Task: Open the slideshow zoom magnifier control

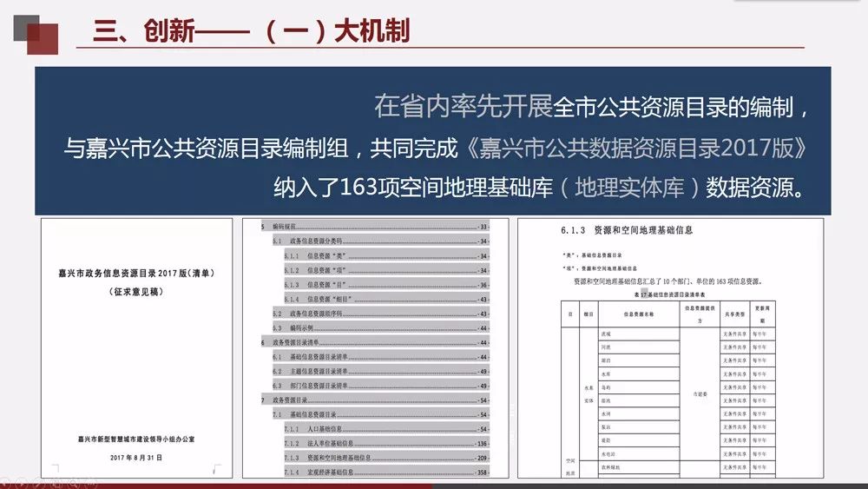Action: point(74,483)
